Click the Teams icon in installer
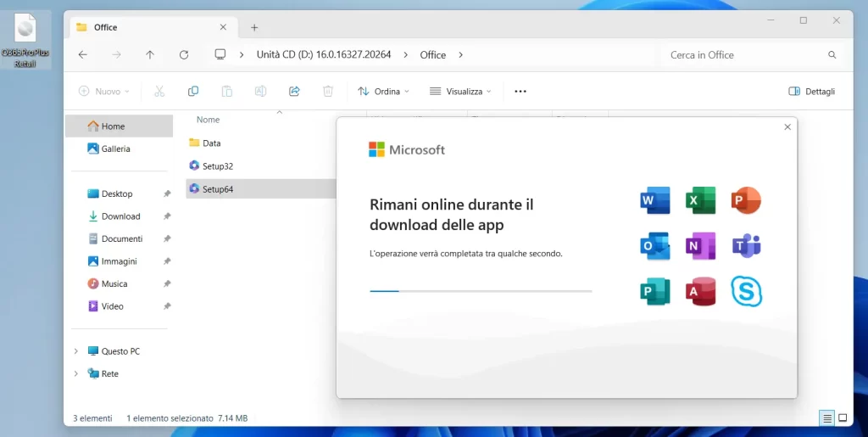Viewport: 868px width, 437px height. click(746, 246)
